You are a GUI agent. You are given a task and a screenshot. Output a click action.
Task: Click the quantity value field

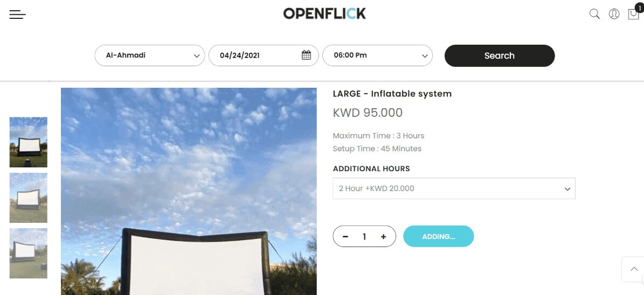tap(364, 237)
